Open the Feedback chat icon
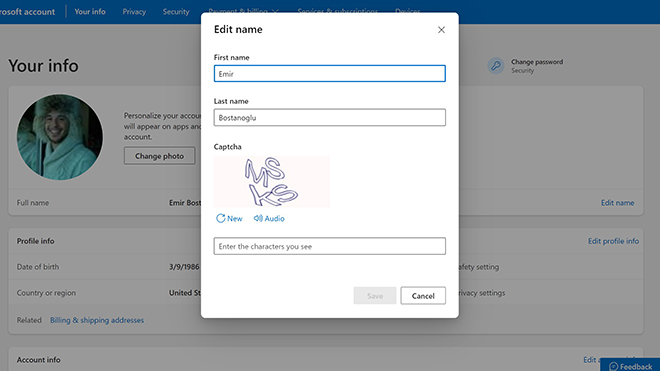 click(614, 367)
